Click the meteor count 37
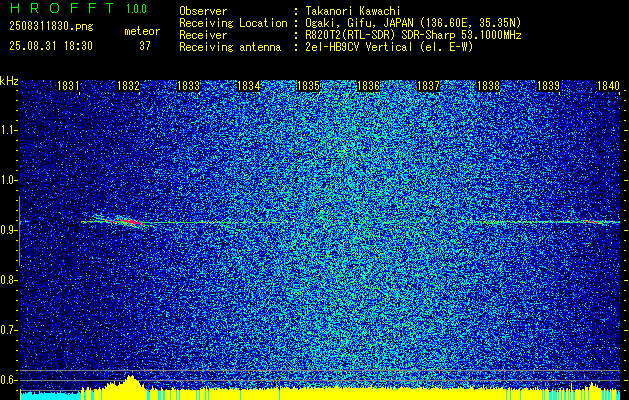The image size is (629, 400). (x=145, y=46)
